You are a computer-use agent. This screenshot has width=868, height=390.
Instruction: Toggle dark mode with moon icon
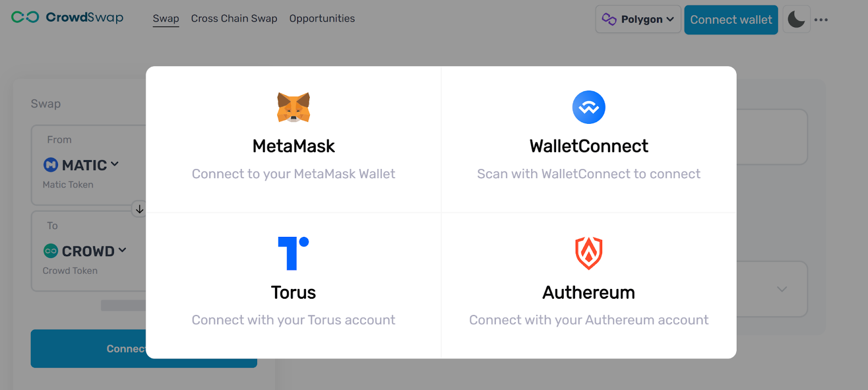pyautogui.click(x=796, y=20)
